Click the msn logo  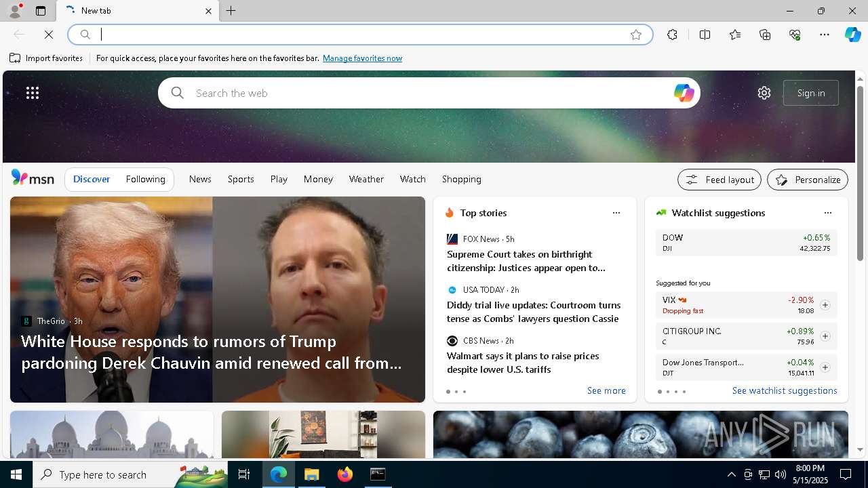click(33, 178)
